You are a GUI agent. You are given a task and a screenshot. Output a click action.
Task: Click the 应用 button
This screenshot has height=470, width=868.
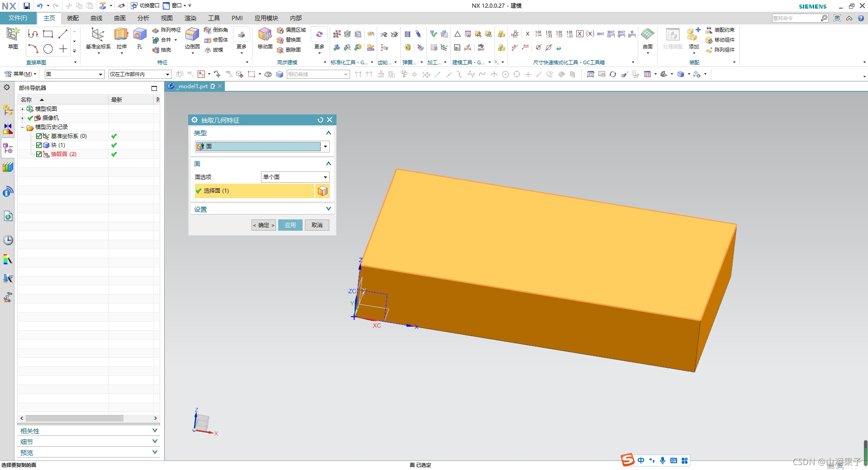pos(290,225)
